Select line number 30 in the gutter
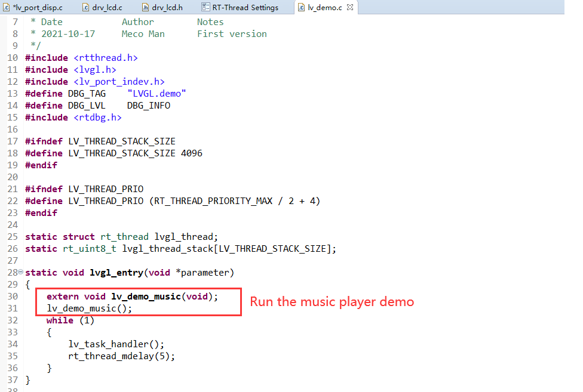 [x=13, y=297]
